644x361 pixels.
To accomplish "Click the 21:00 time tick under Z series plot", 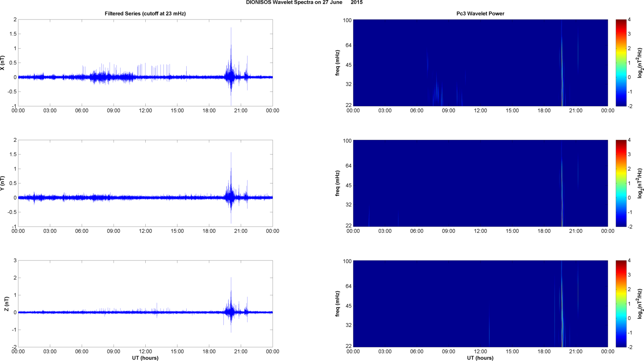I will pyautogui.click(x=241, y=352).
